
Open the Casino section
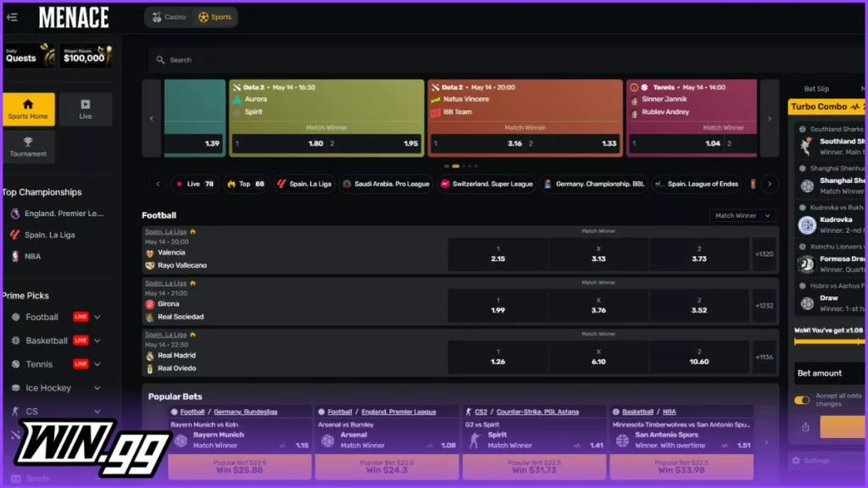click(169, 17)
